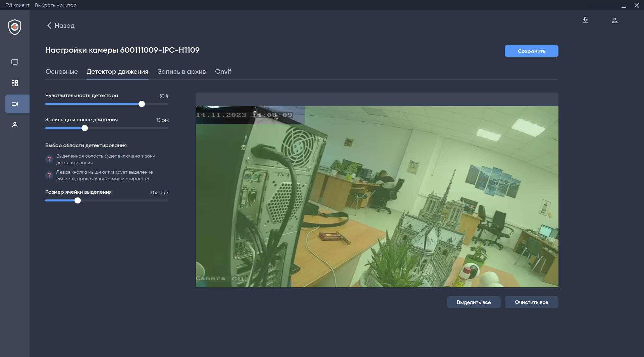Click the EVI shield logo icon

[x=15, y=27]
